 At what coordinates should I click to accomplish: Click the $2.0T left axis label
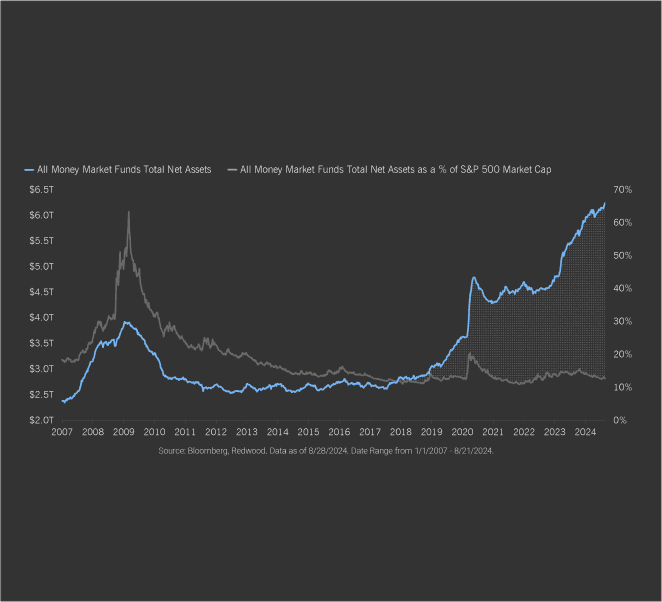click(x=41, y=420)
